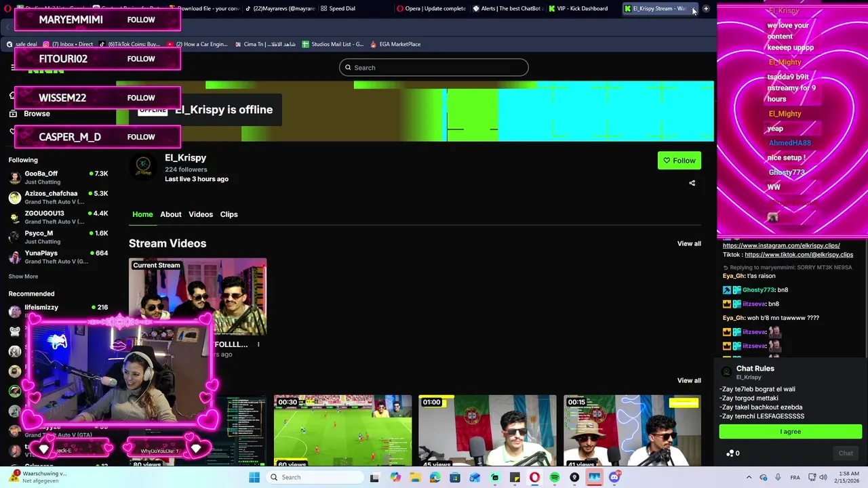This screenshot has width=868, height=488.
Task: Open Studios Mail List bookmark
Action: (x=333, y=44)
